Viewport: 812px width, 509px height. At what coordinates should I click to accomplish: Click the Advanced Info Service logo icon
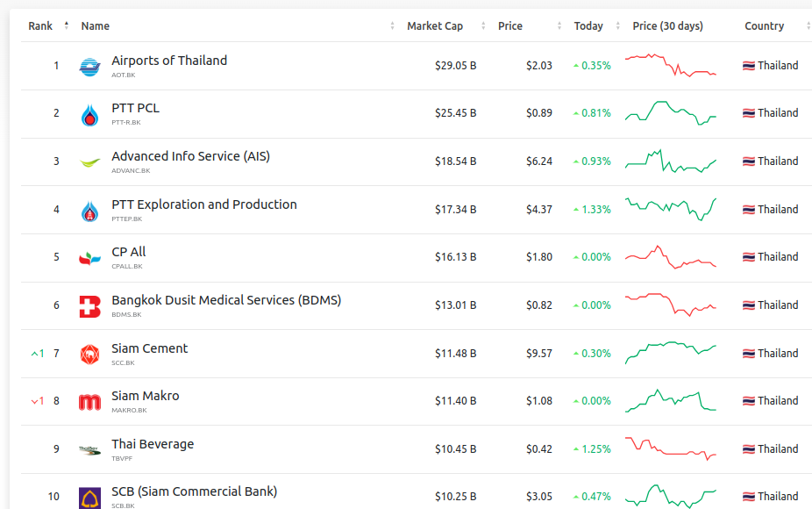coord(89,162)
